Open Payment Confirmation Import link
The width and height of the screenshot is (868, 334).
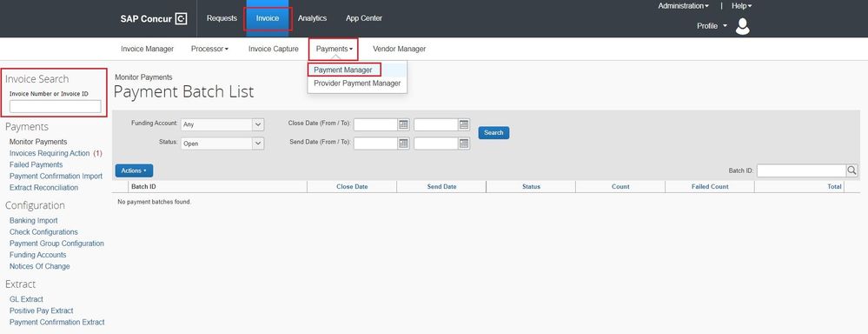point(56,177)
